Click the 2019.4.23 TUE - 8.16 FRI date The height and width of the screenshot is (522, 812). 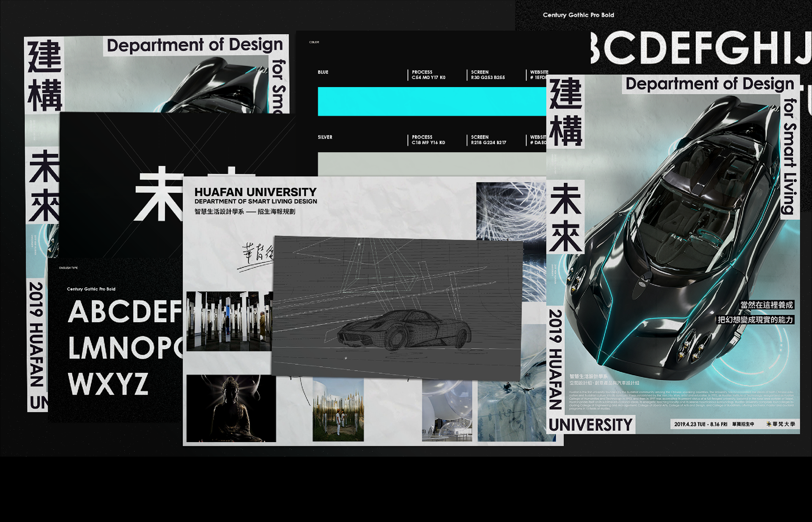tap(700, 424)
